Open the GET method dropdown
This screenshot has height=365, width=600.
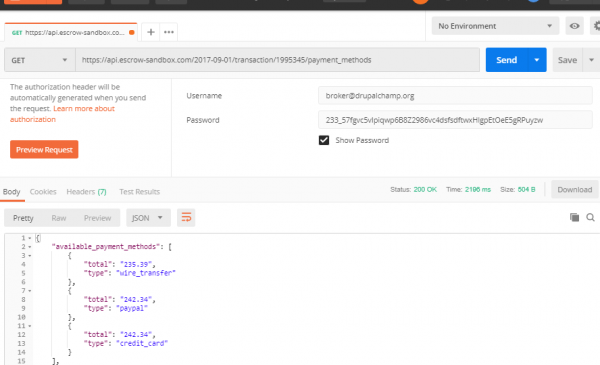(x=39, y=60)
